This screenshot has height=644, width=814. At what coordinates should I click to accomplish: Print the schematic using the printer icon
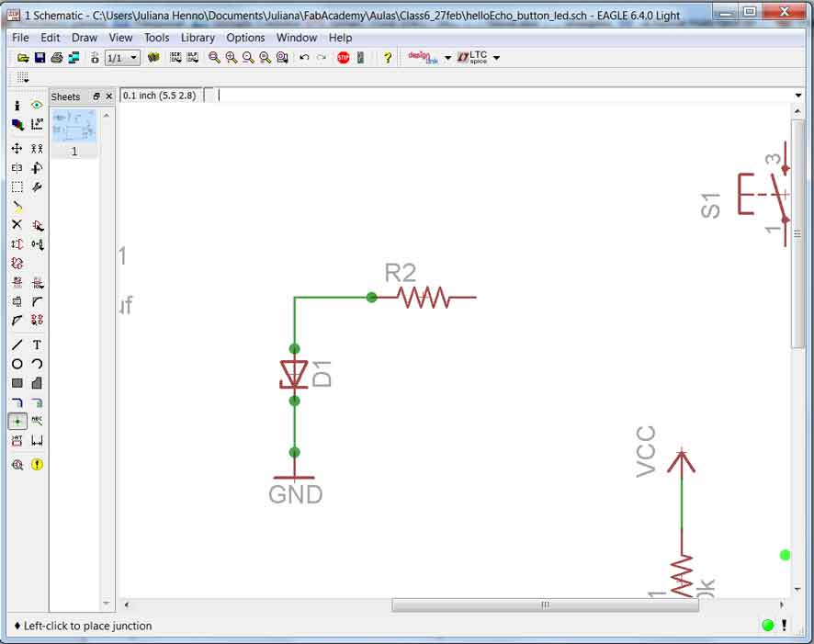(57, 58)
